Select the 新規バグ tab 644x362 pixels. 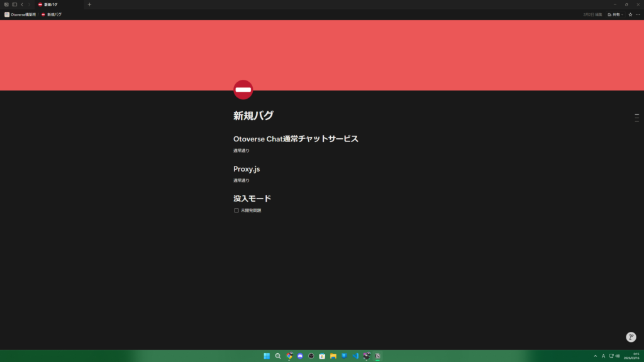click(50, 4)
